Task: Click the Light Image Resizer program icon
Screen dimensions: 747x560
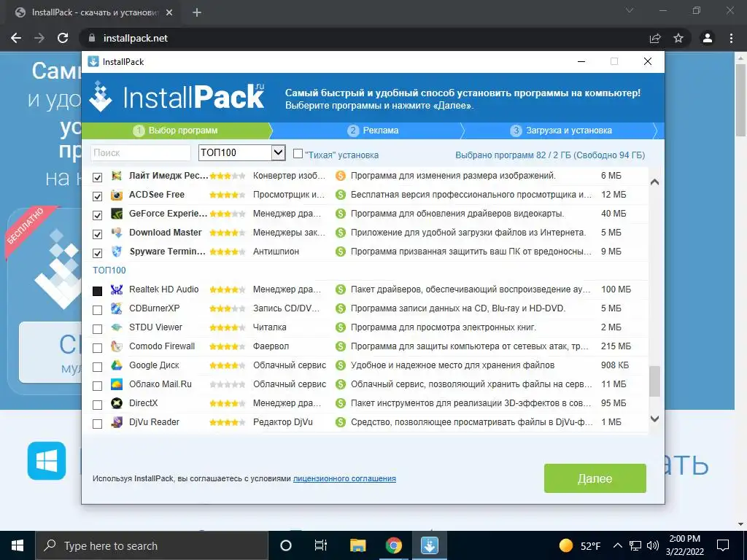Action: 117,176
